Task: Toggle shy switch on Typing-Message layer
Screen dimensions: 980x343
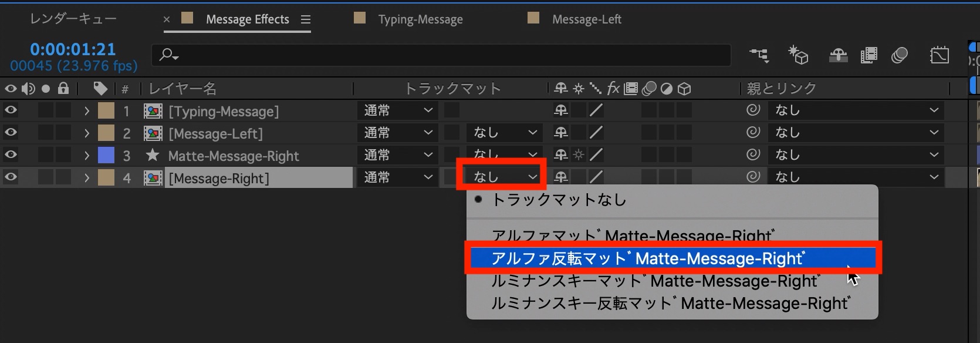Action: click(561, 110)
